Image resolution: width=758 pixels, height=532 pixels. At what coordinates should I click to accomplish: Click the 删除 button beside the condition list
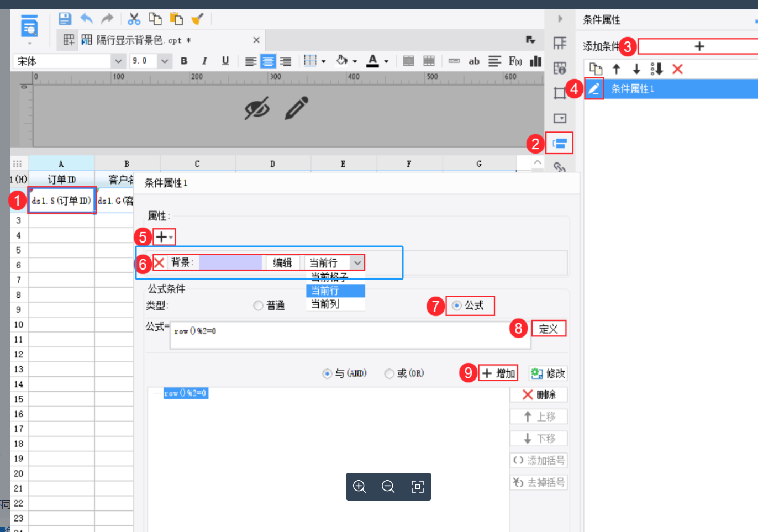click(539, 395)
